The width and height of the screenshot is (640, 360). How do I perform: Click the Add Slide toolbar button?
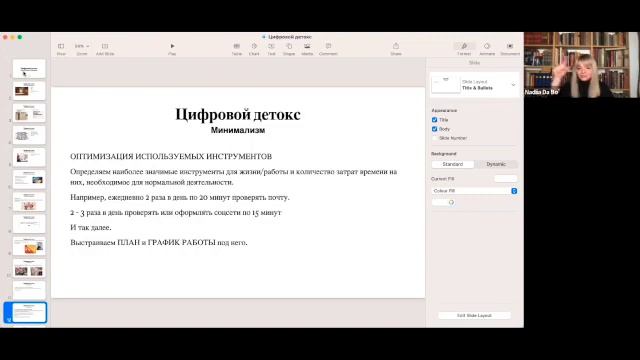(x=105, y=49)
